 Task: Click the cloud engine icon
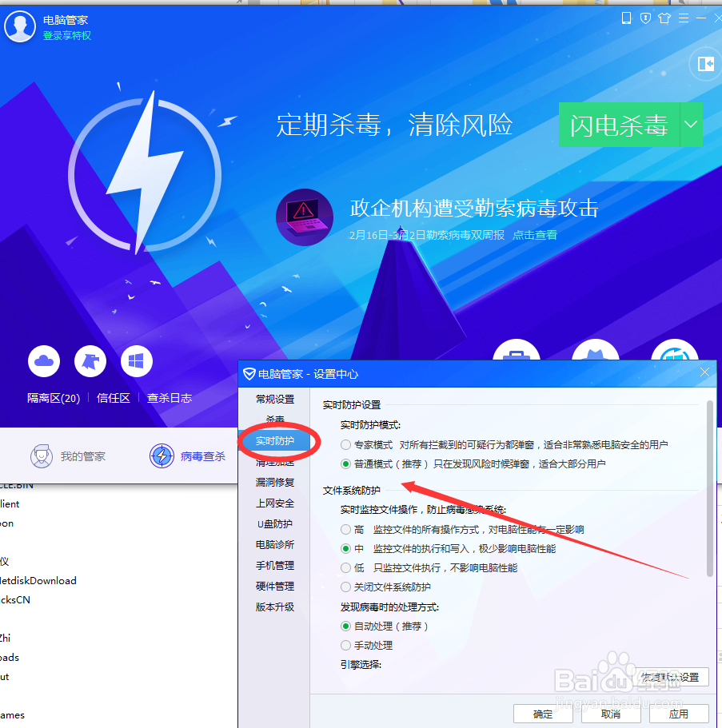(x=44, y=361)
